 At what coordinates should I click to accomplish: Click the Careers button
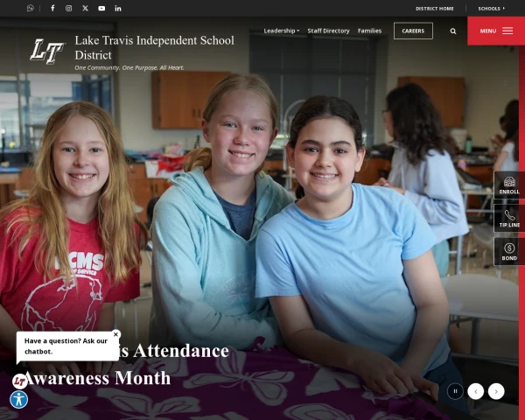tap(413, 31)
